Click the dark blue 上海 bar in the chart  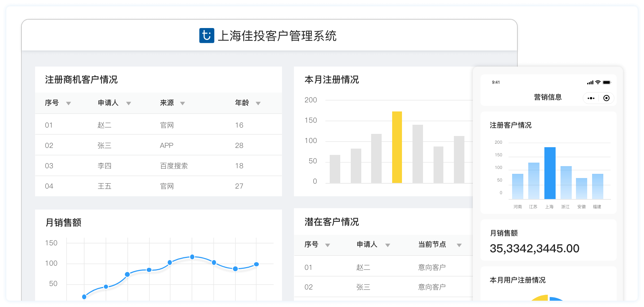coord(550,173)
